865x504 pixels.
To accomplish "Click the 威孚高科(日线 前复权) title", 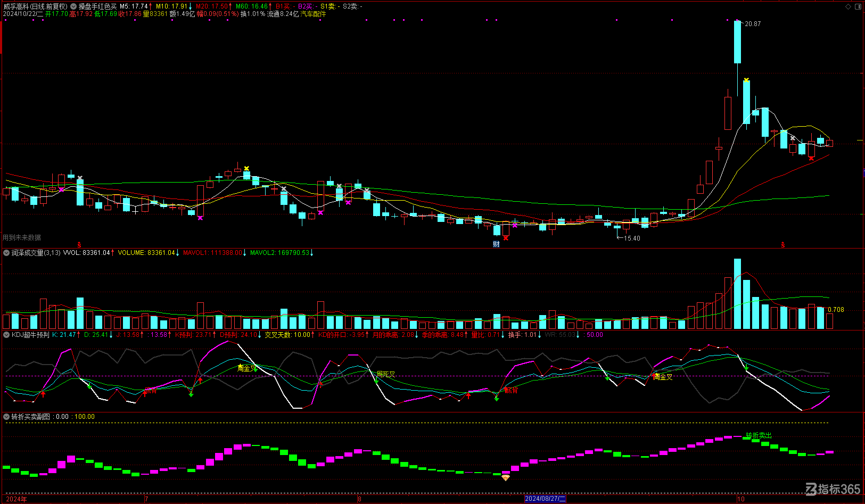I will coord(36,6).
